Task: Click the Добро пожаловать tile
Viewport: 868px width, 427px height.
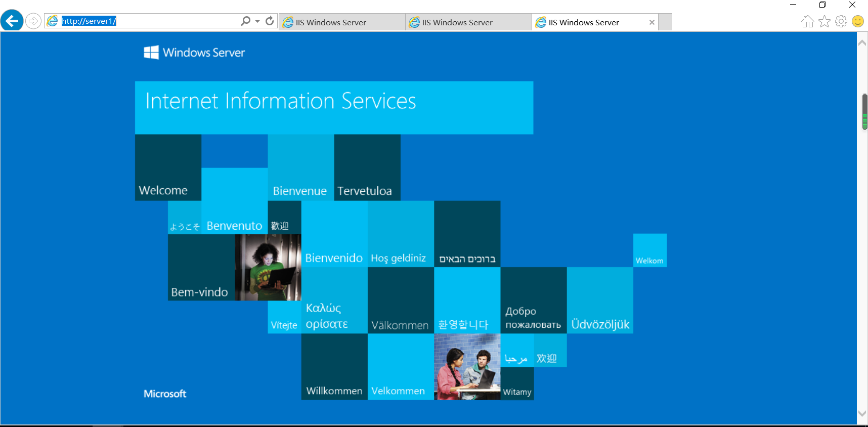Action: point(534,301)
